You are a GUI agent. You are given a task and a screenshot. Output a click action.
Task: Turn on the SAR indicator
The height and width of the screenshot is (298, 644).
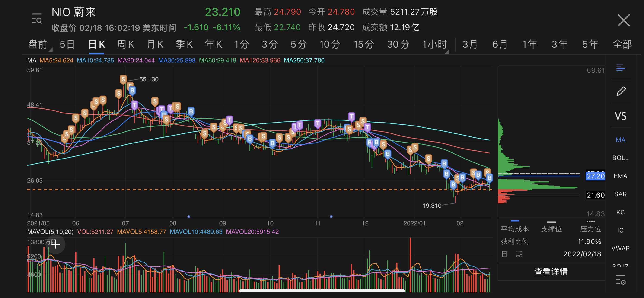point(620,194)
